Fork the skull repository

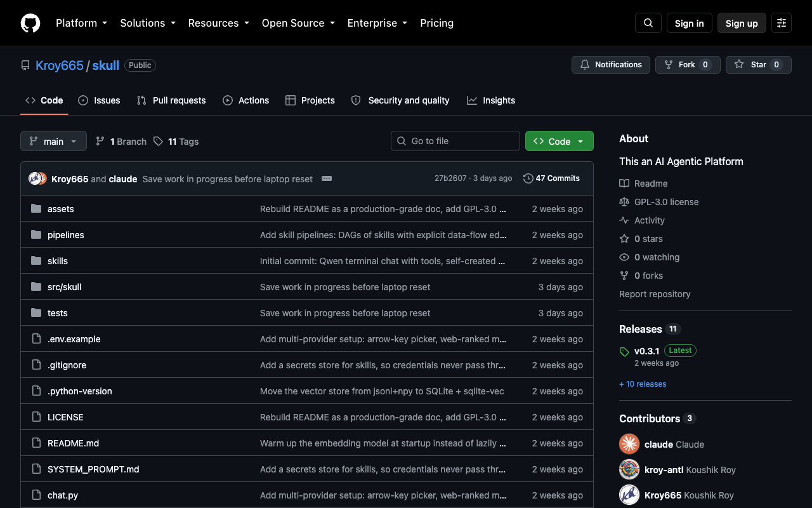(x=688, y=65)
